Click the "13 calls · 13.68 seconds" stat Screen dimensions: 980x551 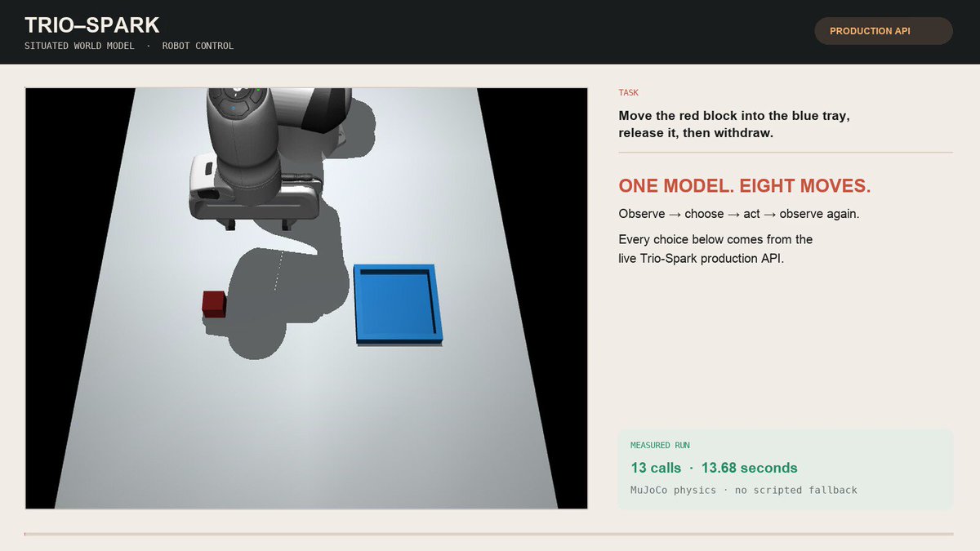[x=714, y=468]
